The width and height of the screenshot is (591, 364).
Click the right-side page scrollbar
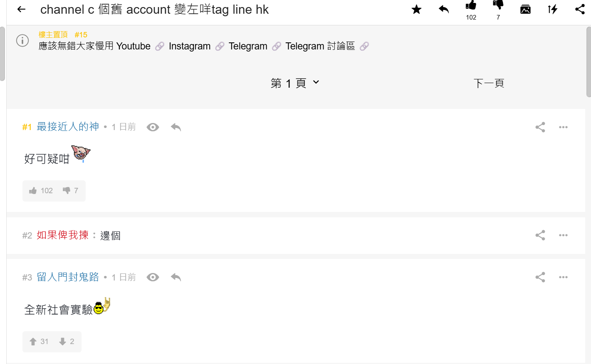(x=589, y=62)
